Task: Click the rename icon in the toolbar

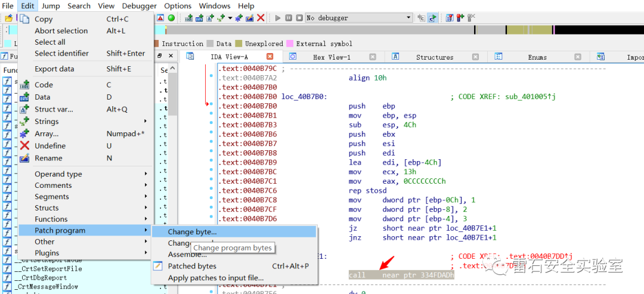Action: (x=249, y=18)
